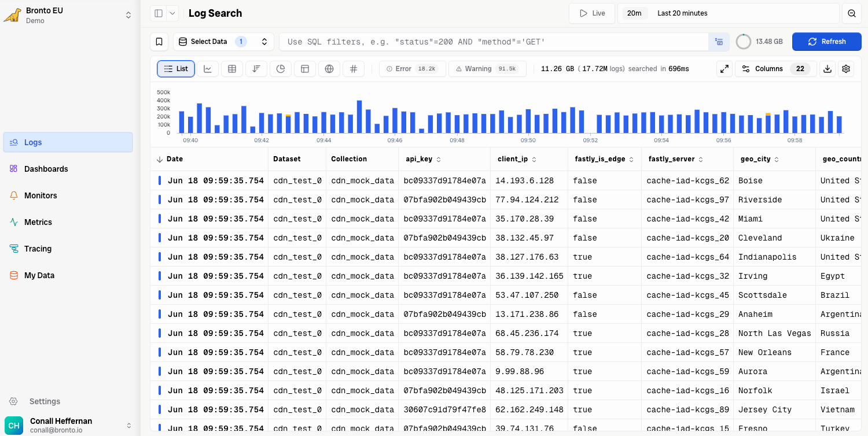Image resolution: width=868 pixels, height=436 pixels.
Task: Focus the SQL filters search field
Action: point(494,42)
